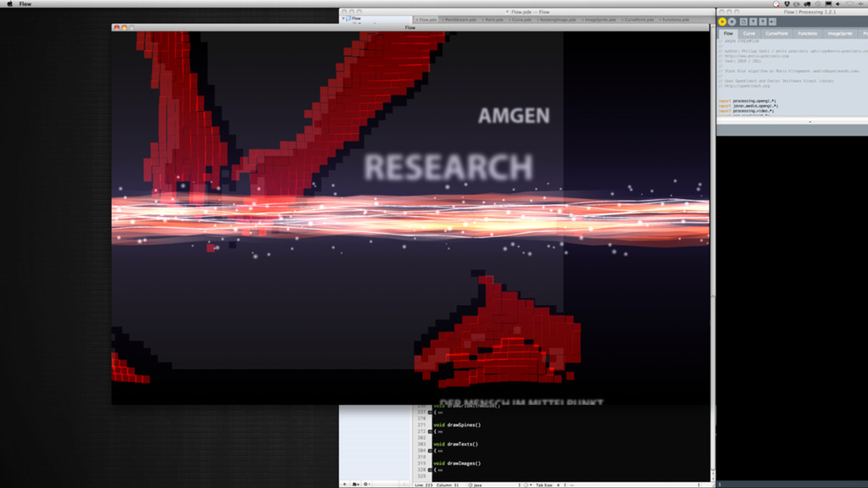
Task: Open the symbol list dropdown in status bar
Action: click(x=635, y=485)
